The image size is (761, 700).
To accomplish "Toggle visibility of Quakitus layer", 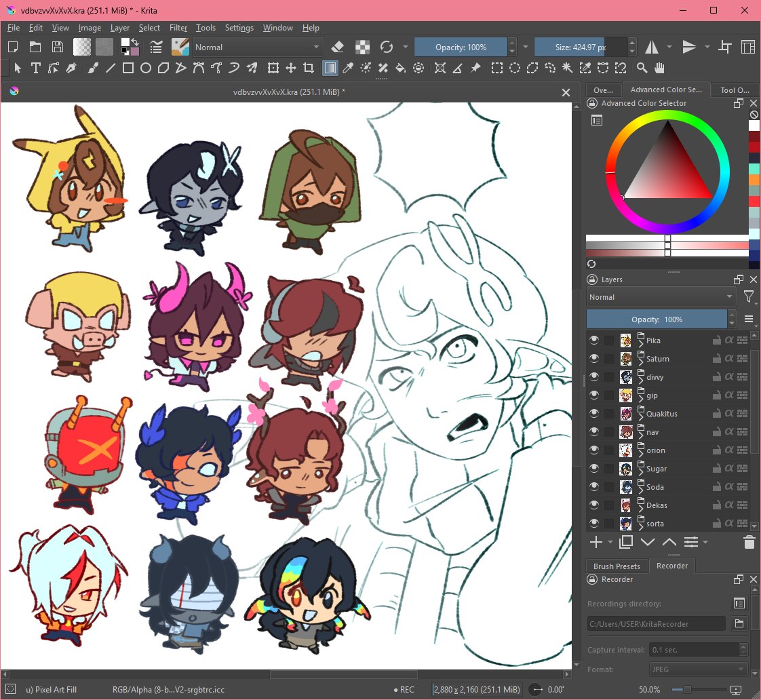I will coord(594,414).
